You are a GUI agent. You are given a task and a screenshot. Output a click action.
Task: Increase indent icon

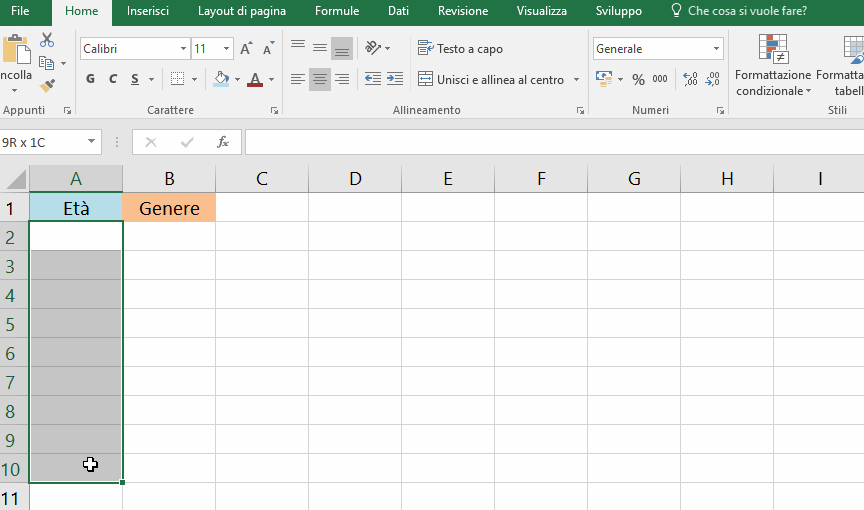(395, 79)
